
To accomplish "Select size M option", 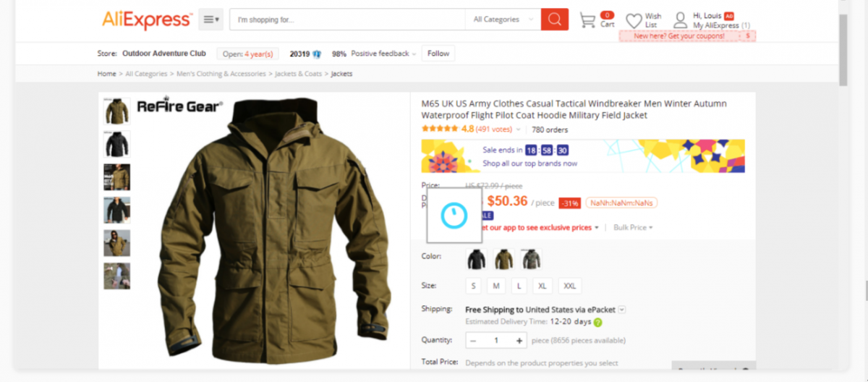I will [496, 286].
